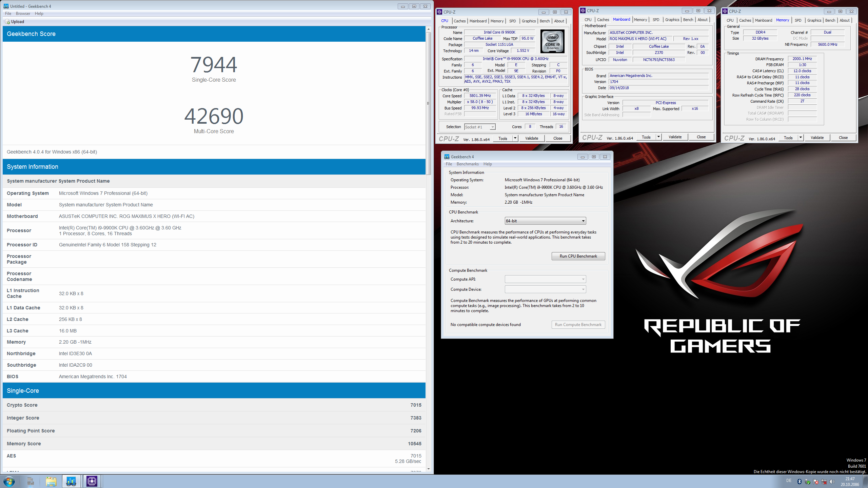
Task: Expand the Tools arrow in the Mainboard window
Action: click(658, 137)
